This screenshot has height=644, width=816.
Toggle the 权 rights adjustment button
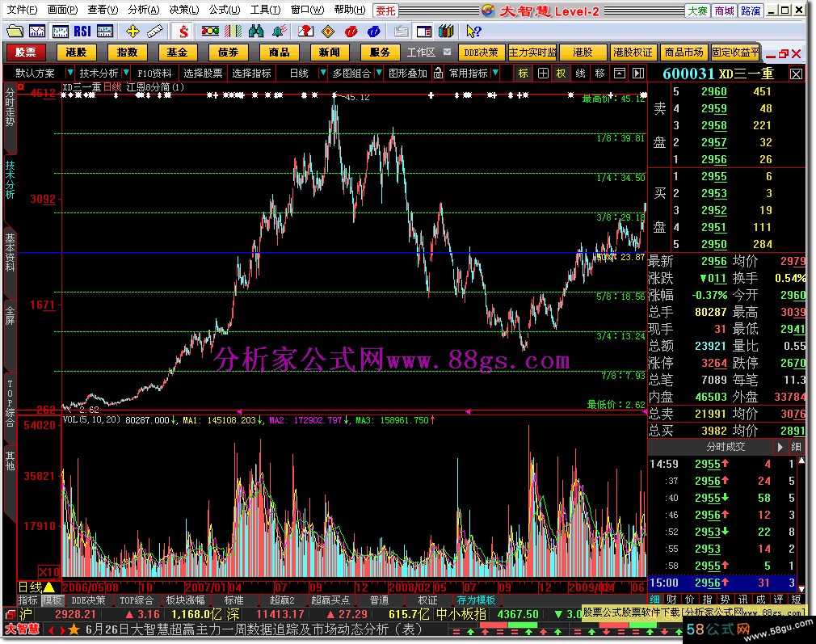(x=562, y=74)
